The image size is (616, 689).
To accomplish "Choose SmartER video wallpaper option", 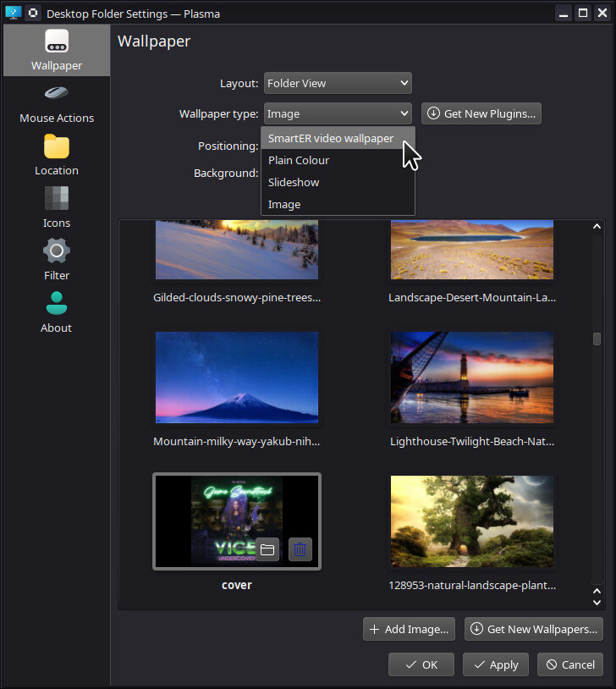I will click(x=331, y=138).
